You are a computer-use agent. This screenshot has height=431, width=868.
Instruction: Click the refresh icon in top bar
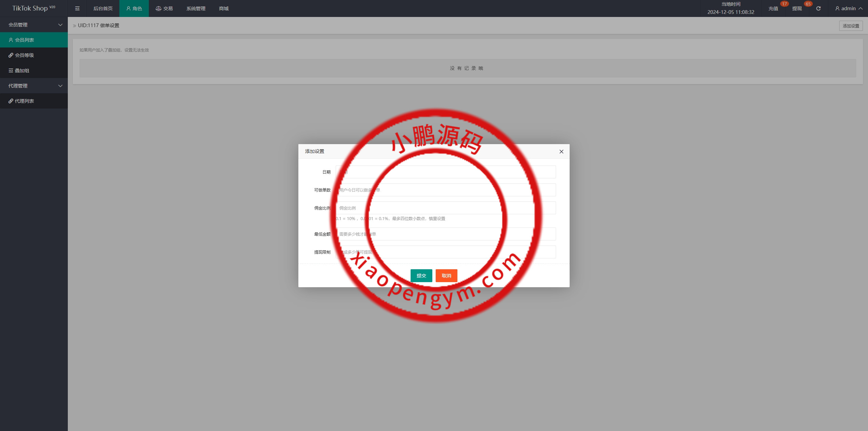[818, 8]
